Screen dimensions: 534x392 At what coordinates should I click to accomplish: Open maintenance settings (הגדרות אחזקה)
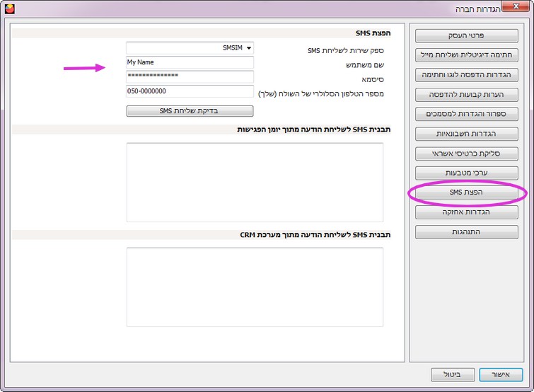466,212
